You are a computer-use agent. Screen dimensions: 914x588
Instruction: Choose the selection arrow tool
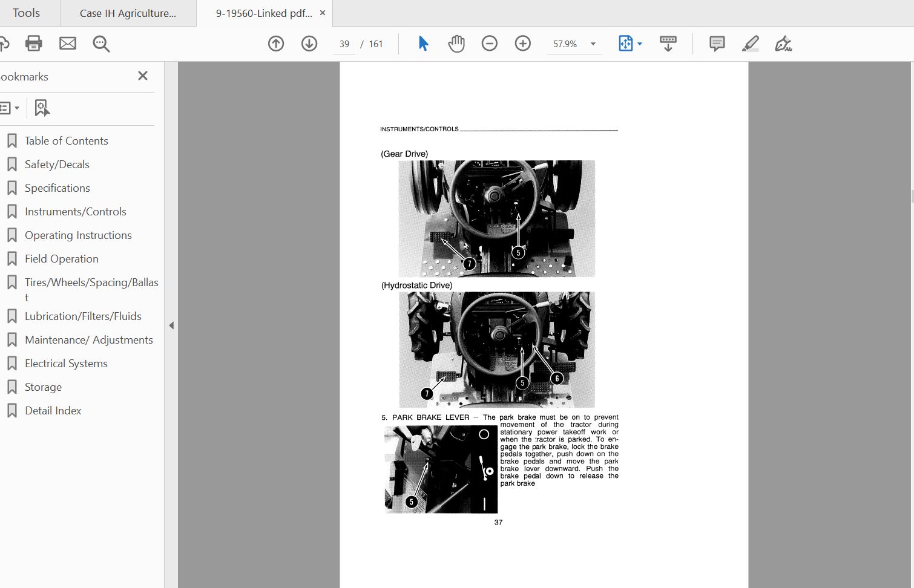click(423, 44)
